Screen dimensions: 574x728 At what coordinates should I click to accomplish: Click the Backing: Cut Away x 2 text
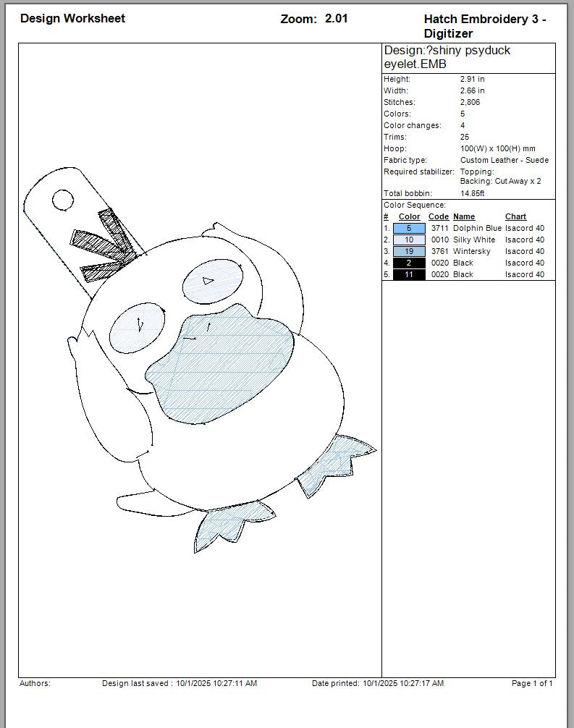501,181
